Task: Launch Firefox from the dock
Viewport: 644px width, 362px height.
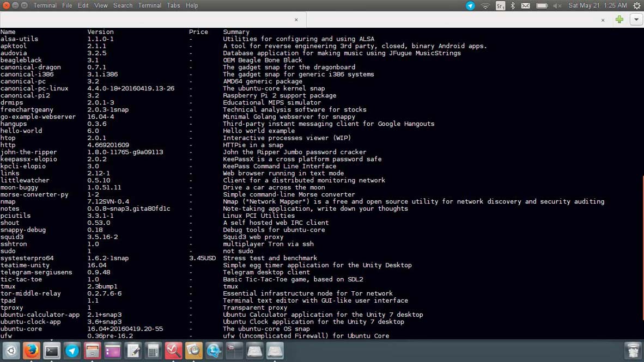Action: pos(32,351)
